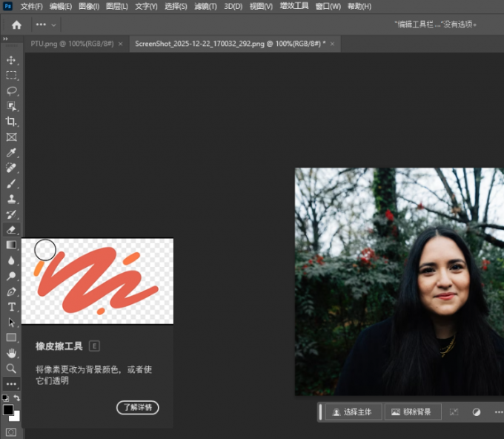
Task: Select the Eyedropper tool
Action: (x=11, y=153)
